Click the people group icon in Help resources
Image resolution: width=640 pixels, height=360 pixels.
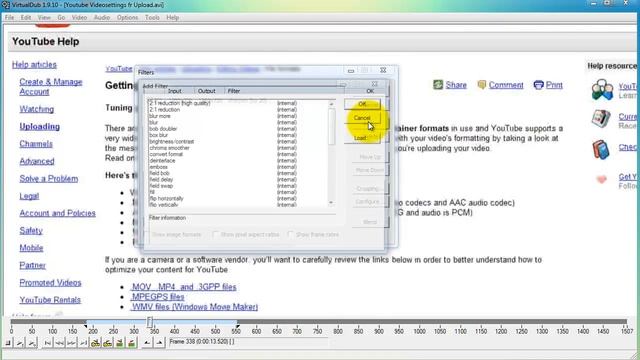tap(602, 90)
